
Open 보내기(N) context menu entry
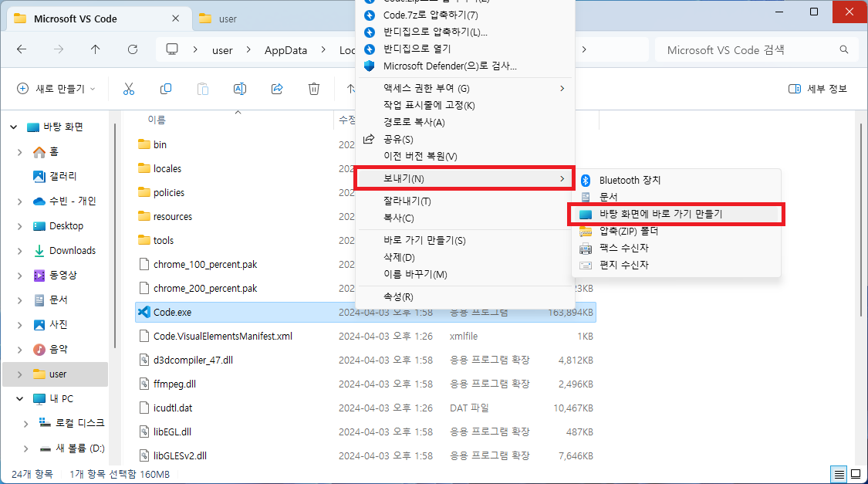point(464,179)
